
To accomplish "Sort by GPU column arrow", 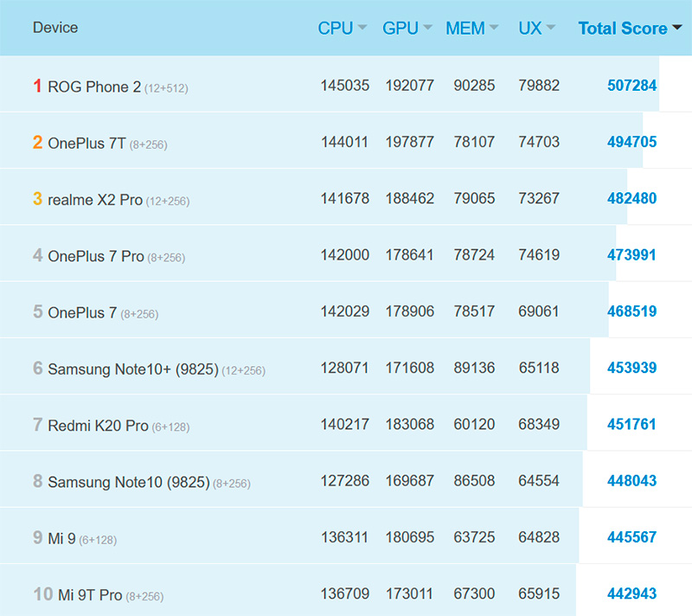I will (426, 29).
